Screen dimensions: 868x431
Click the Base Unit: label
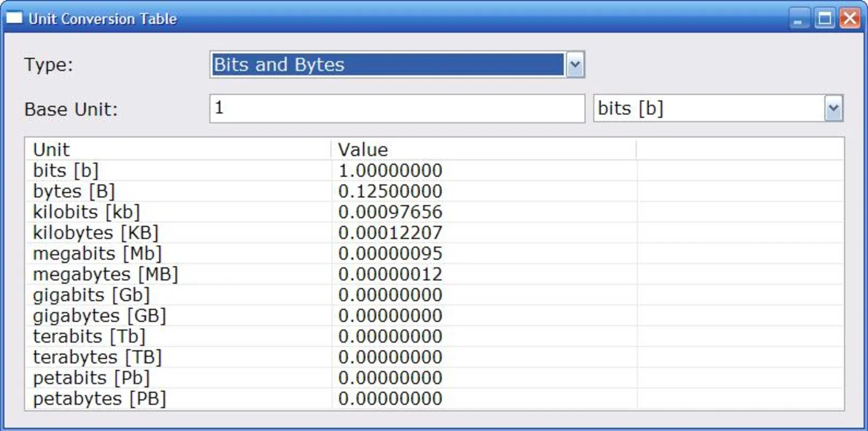click(71, 109)
